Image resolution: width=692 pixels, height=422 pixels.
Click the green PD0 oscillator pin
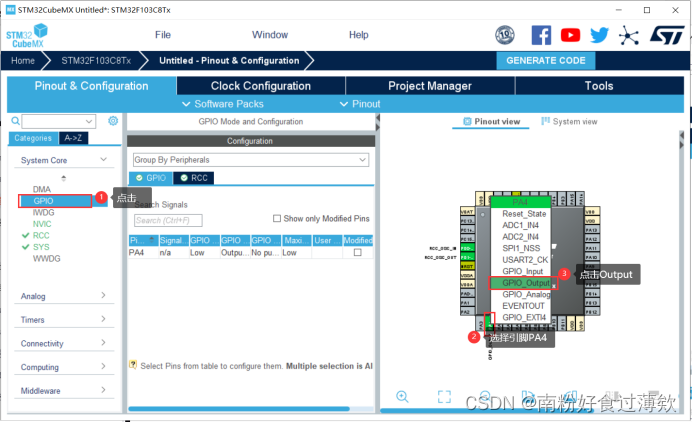click(x=467, y=248)
